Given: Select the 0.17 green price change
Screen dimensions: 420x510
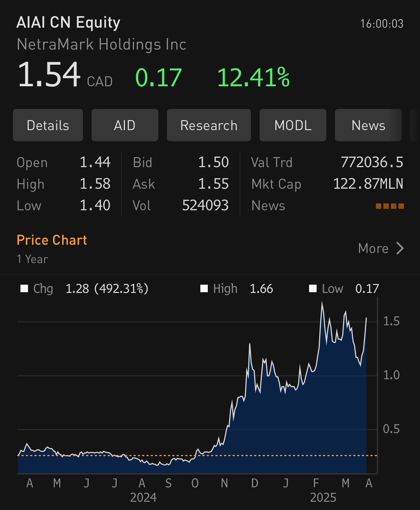Looking at the screenshot, I should tap(158, 78).
